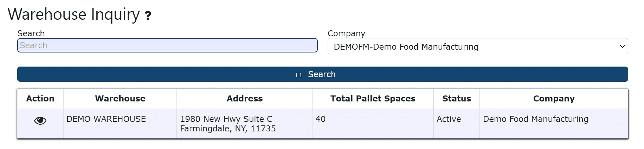Viewport: 644px width, 149px height.
Task: Click the Company column header in table
Action: (554, 99)
